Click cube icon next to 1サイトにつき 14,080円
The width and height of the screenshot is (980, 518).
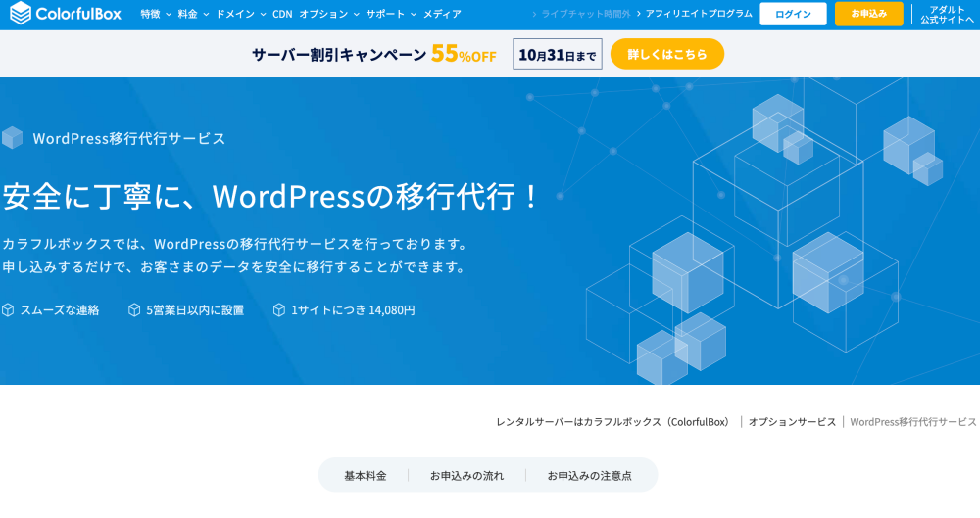coord(279,310)
